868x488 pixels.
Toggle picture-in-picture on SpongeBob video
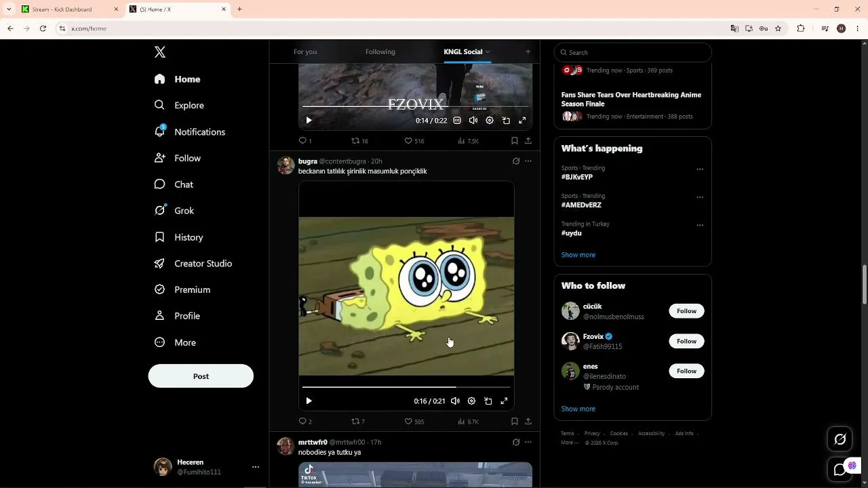point(488,401)
